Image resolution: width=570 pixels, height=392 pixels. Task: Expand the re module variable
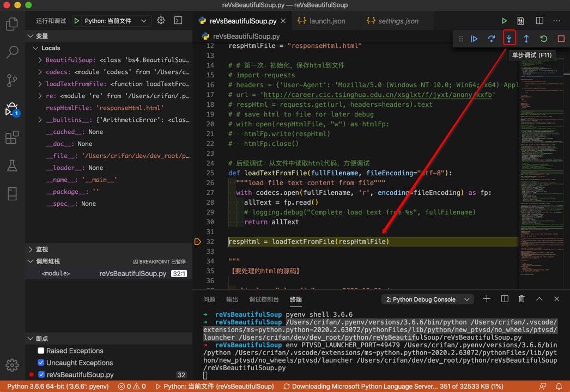point(40,96)
